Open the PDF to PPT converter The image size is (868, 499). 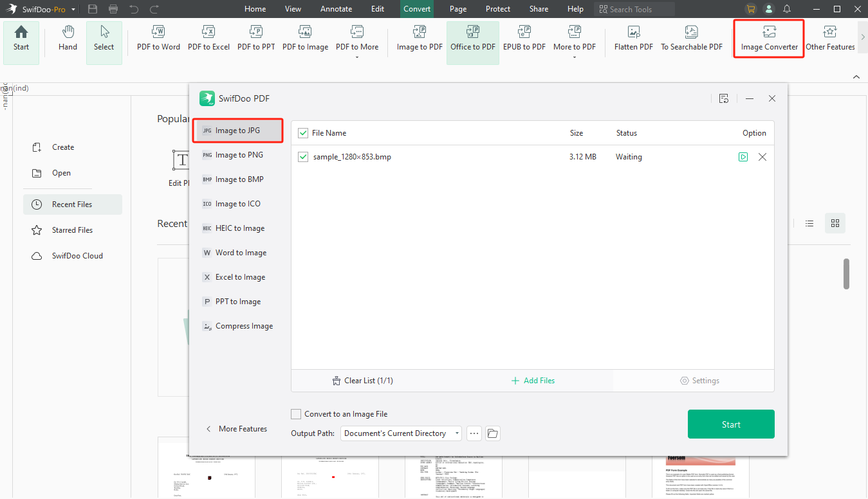(x=256, y=39)
